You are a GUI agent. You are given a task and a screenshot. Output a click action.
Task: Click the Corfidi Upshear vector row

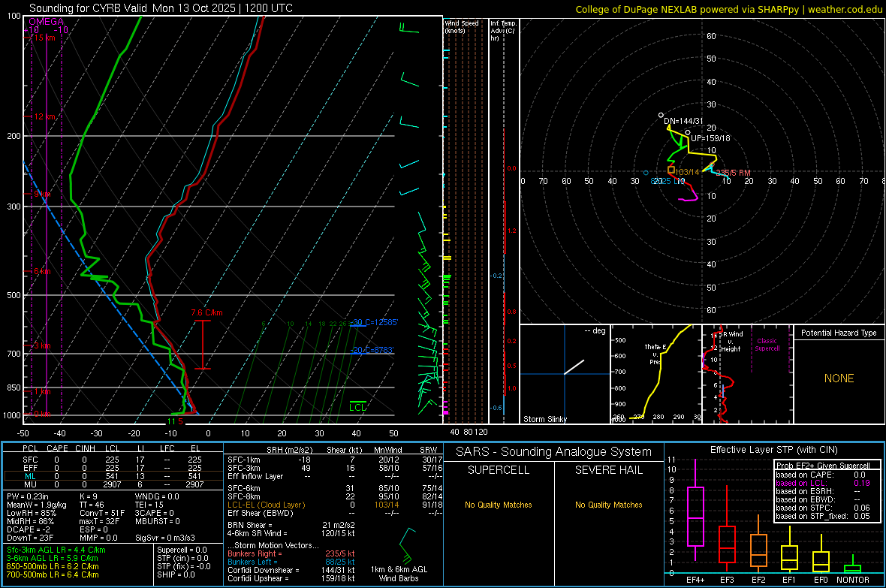(291, 578)
